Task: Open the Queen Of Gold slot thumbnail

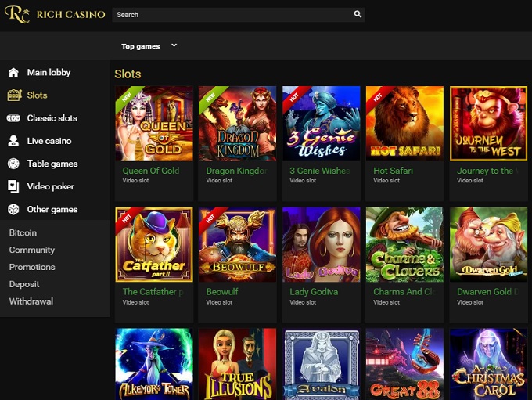Action: [153, 124]
